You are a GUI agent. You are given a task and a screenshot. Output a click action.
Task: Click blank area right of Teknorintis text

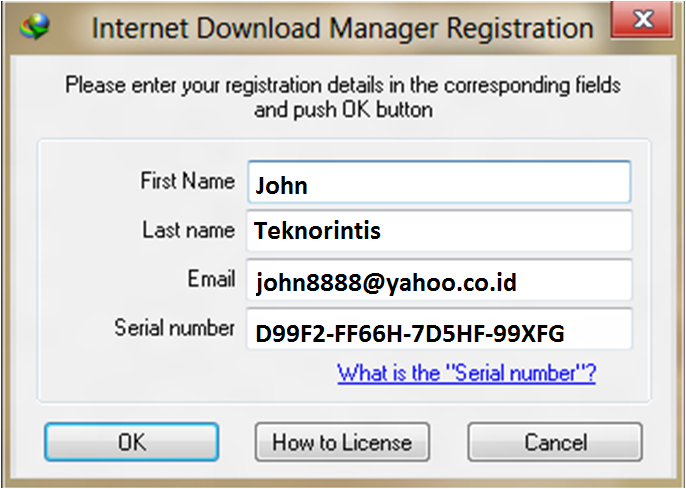pyautogui.click(x=505, y=231)
